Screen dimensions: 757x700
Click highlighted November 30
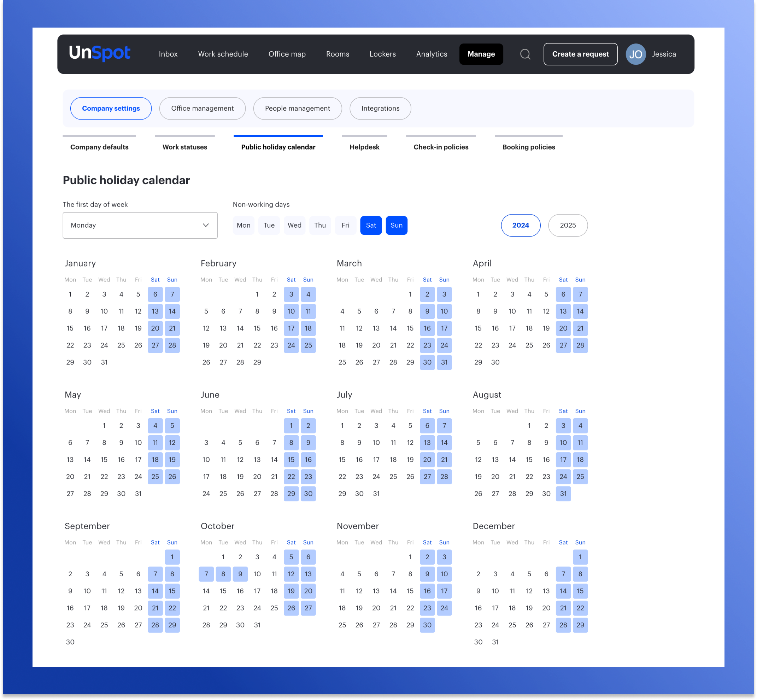tap(427, 625)
